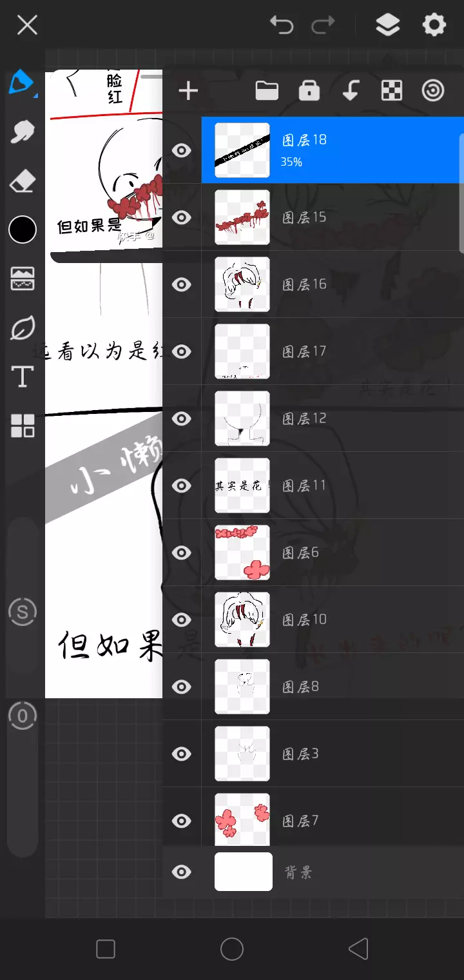This screenshot has width=464, height=980.
Task: Select the pen brush tool
Action: [21, 84]
